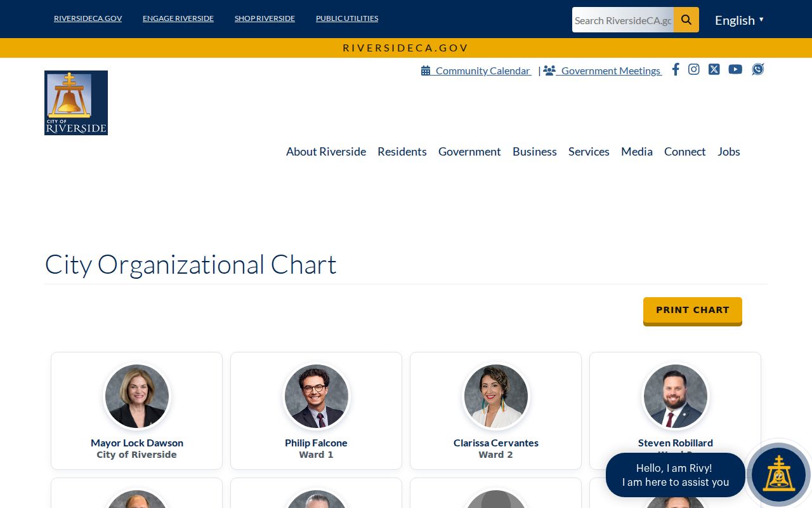Open the YouTube social icon

pyautogui.click(x=735, y=69)
